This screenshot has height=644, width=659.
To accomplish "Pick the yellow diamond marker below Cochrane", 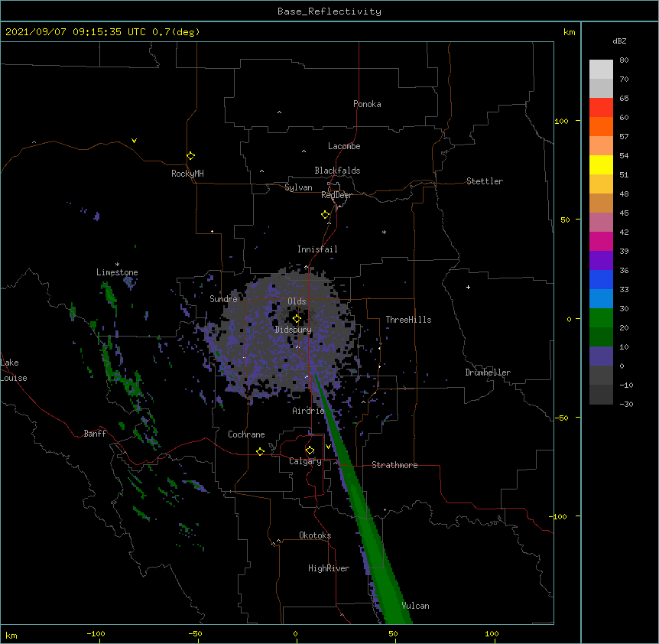I will pos(260,451).
